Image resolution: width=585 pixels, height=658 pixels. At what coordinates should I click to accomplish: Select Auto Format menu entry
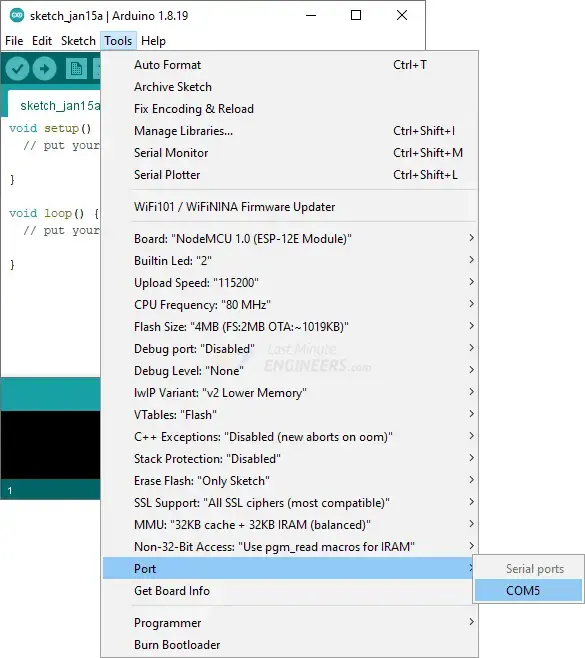290,65
